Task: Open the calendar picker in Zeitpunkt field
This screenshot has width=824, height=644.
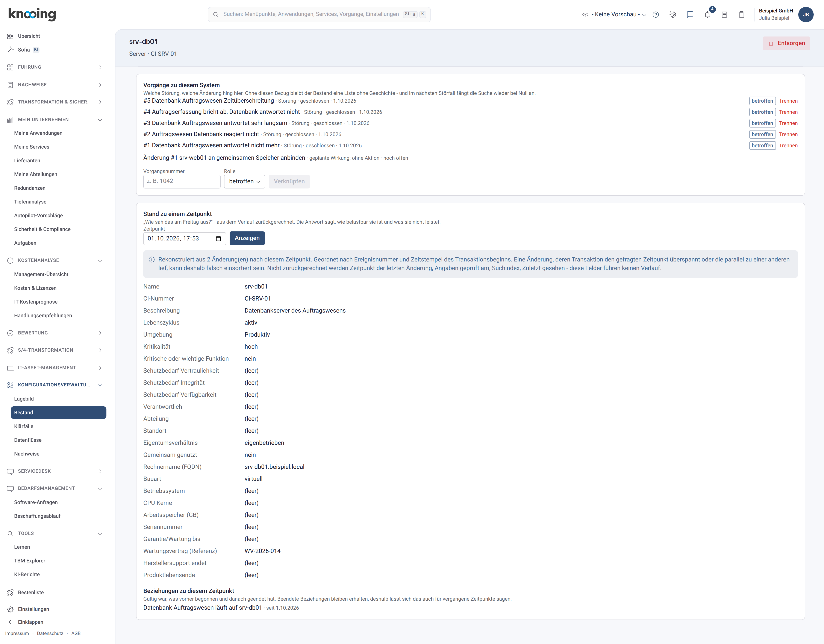Action: pos(218,238)
